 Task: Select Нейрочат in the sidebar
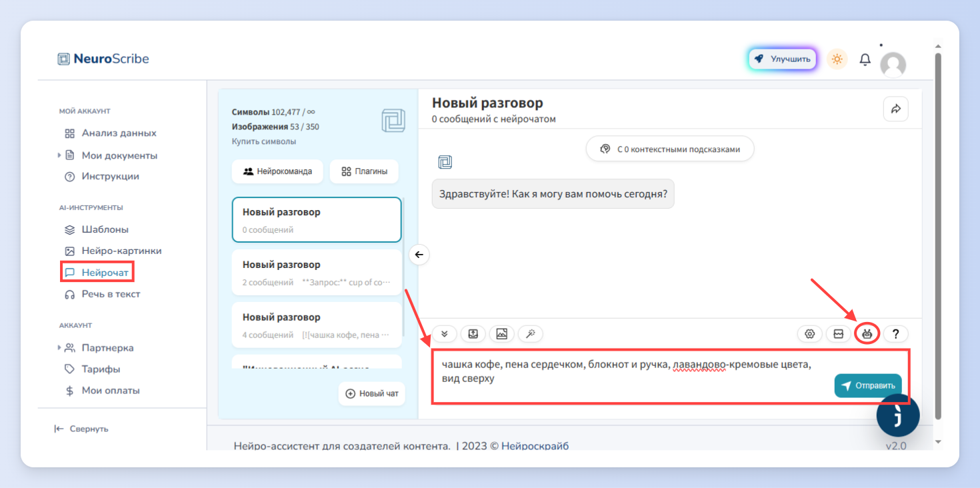97,272
